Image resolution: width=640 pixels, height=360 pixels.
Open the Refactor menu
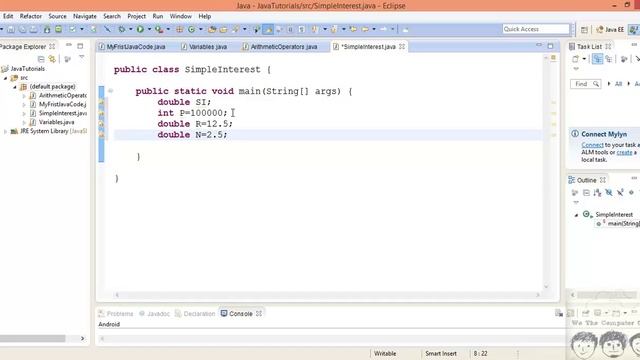tap(31, 16)
